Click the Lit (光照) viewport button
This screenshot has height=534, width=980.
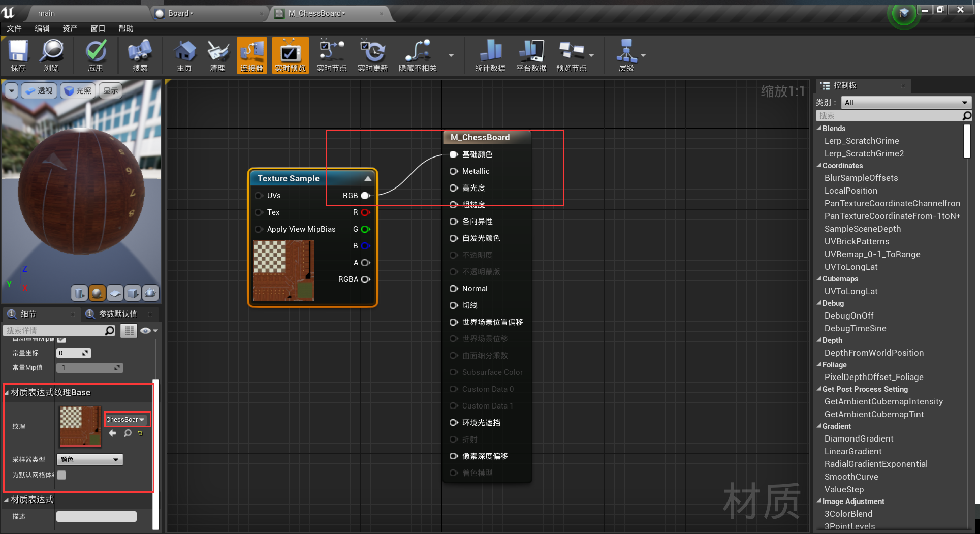coord(78,91)
